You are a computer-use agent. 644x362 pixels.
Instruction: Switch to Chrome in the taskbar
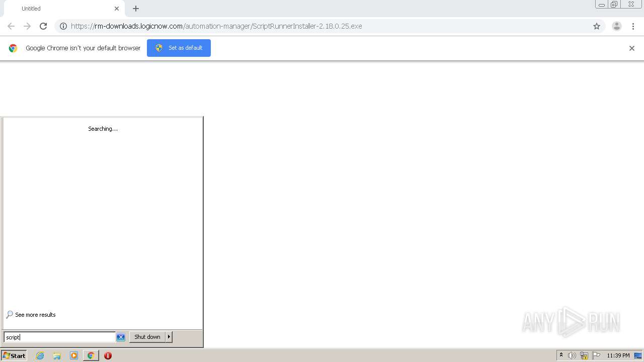point(91,355)
